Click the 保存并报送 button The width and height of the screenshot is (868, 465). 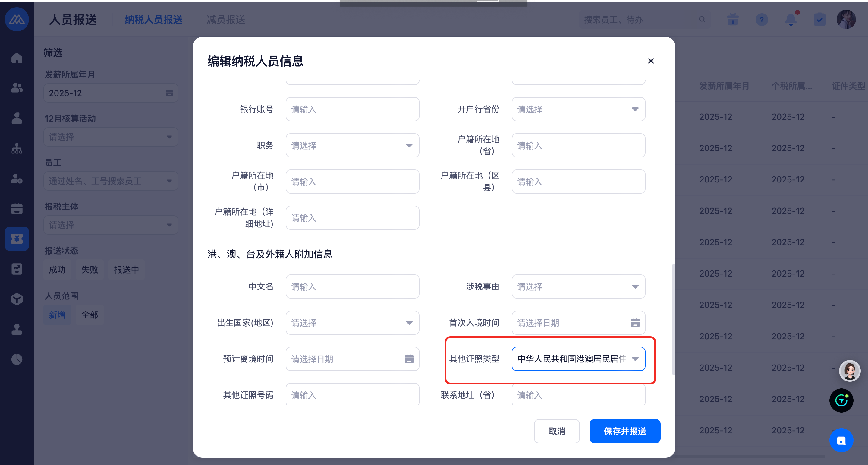coord(624,431)
